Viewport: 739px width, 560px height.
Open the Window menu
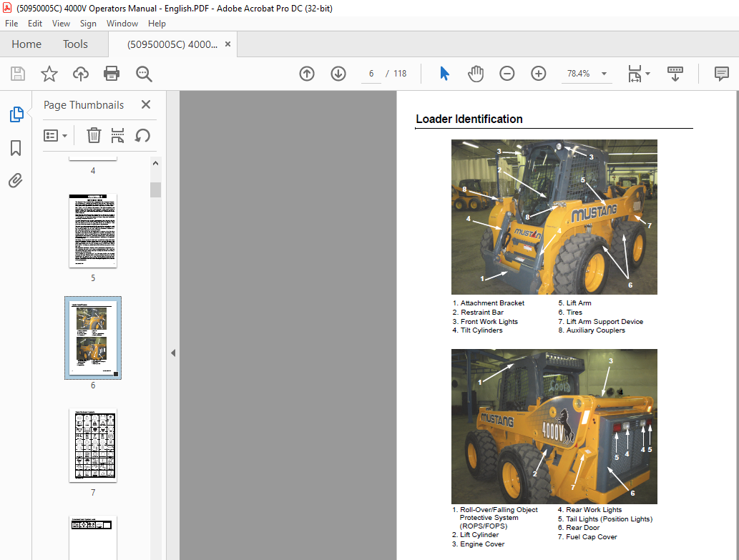122,24
